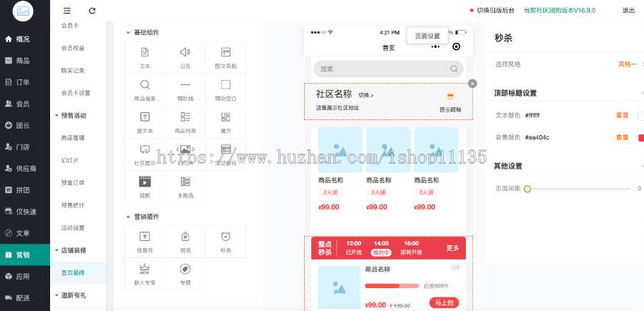Reset 背景颜色 with its 重置 link
Image resolution: width=644 pixels, height=311 pixels.
point(623,137)
